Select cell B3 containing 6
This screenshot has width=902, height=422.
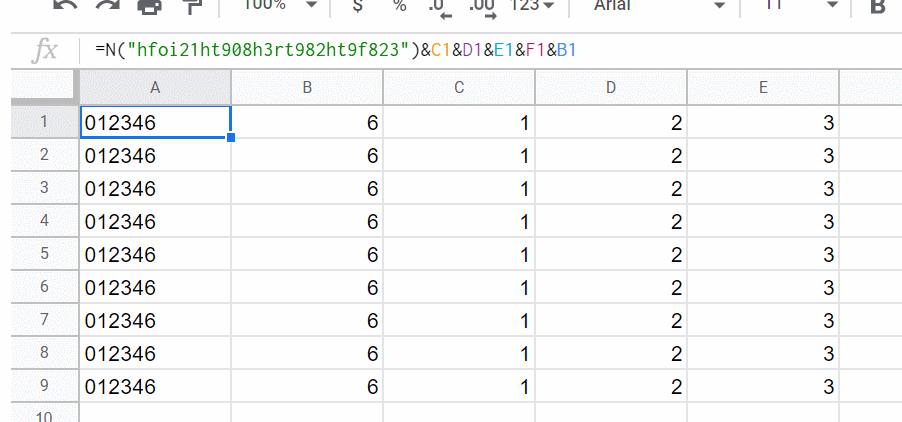tap(307, 188)
